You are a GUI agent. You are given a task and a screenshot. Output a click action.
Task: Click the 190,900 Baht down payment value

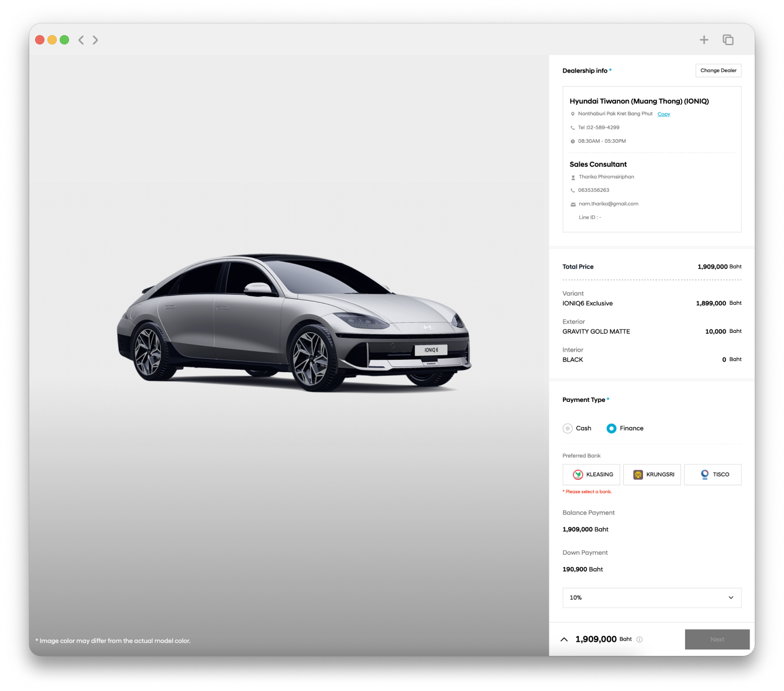click(x=583, y=569)
